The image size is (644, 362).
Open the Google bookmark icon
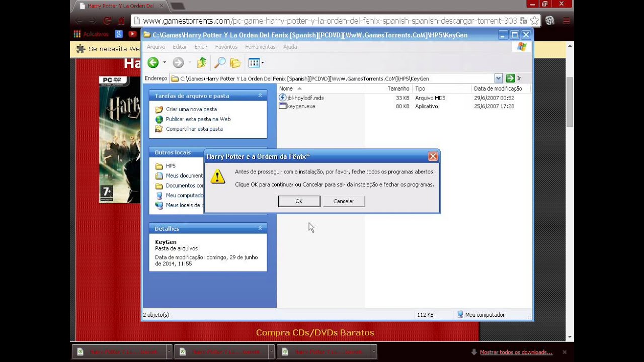point(119,34)
